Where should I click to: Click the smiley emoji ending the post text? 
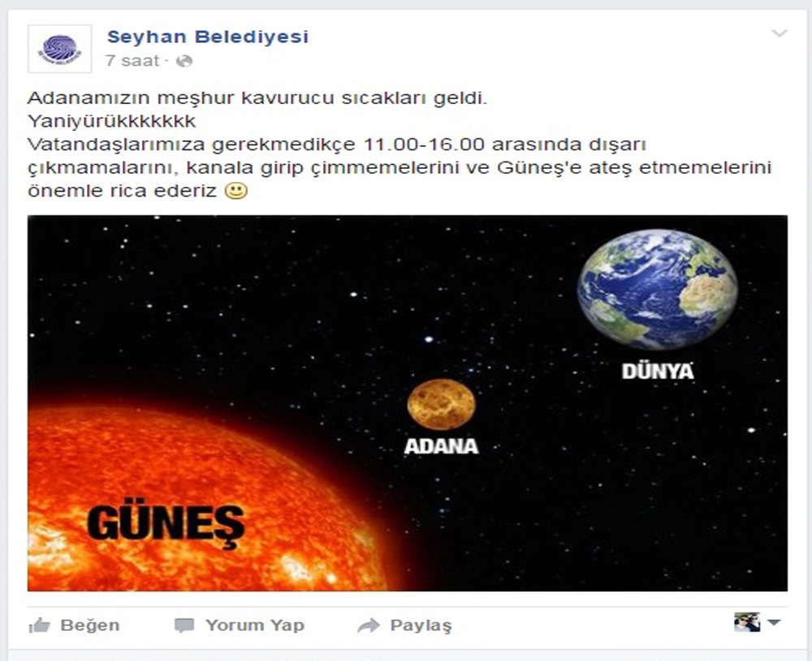click(x=236, y=191)
